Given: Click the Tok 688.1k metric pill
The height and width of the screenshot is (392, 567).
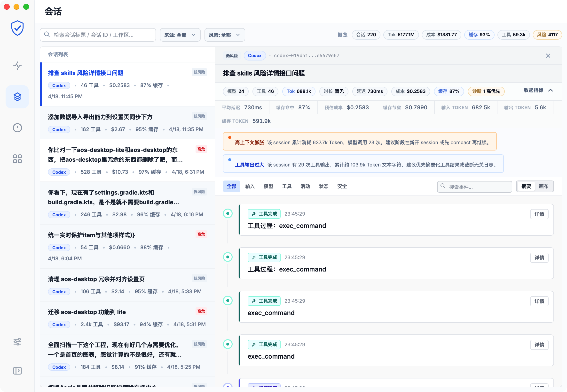Looking at the screenshot, I should click(x=299, y=91).
